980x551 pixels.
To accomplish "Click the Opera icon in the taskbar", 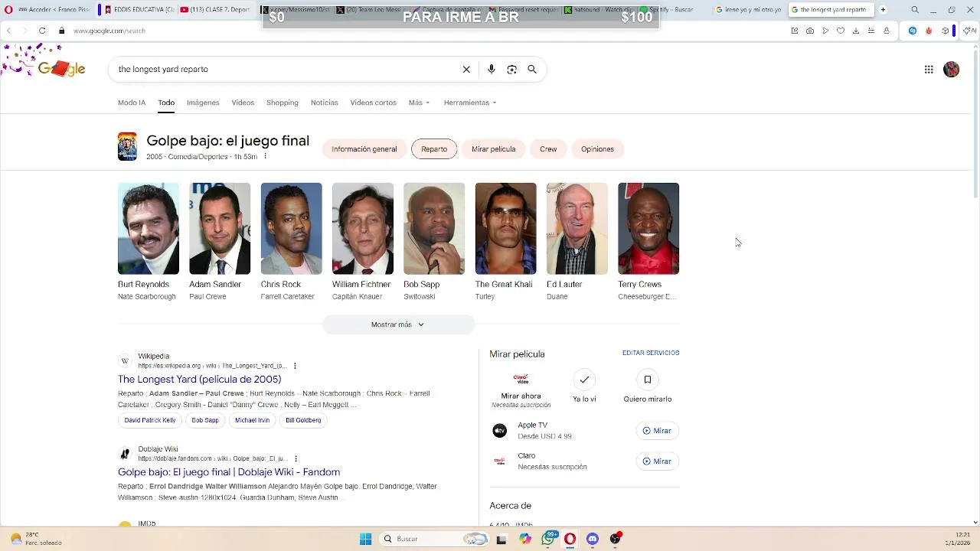I will (x=570, y=539).
